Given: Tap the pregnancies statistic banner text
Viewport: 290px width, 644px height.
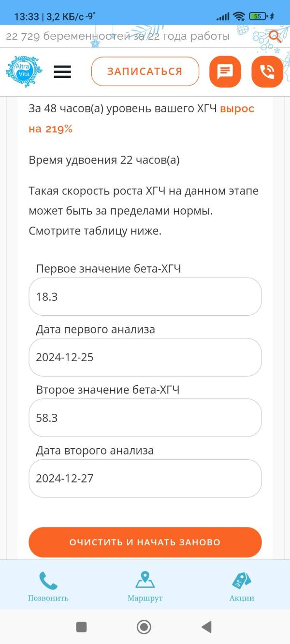Looking at the screenshot, I should (117, 36).
